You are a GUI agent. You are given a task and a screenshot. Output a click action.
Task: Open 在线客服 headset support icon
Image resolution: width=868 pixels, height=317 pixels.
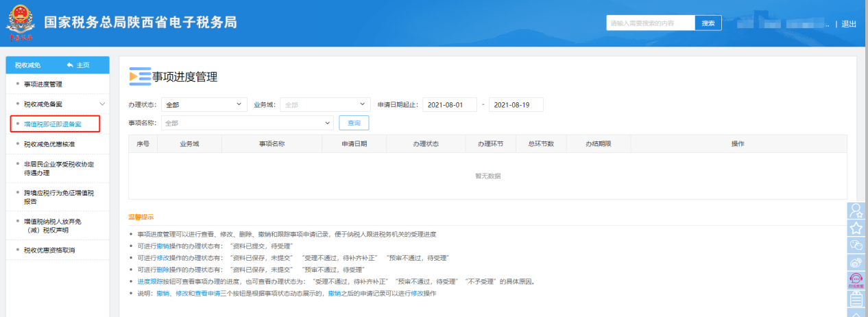pos(856,281)
